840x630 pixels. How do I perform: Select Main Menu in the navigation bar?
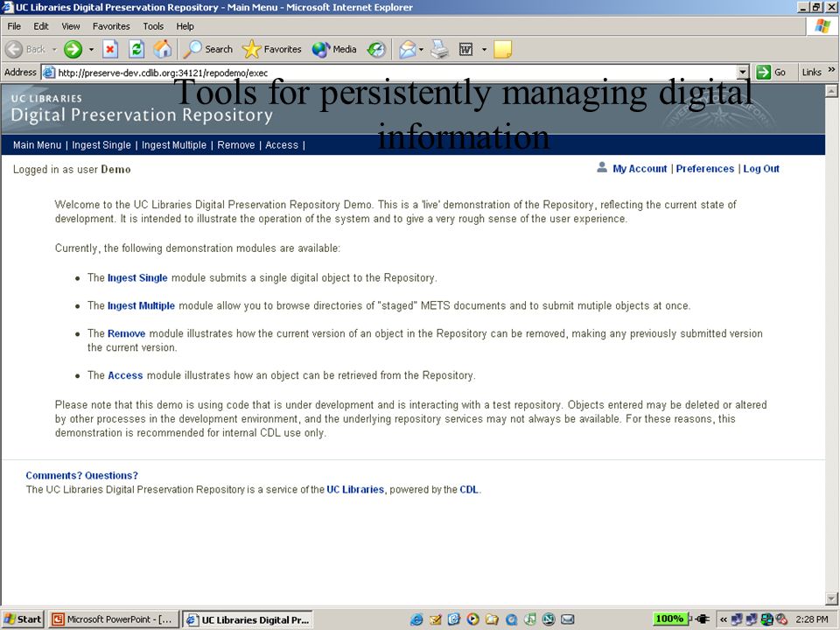click(x=37, y=145)
